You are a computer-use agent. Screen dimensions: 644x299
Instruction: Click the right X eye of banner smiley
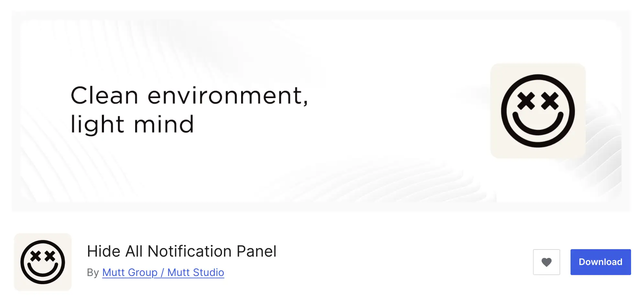coord(550,101)
